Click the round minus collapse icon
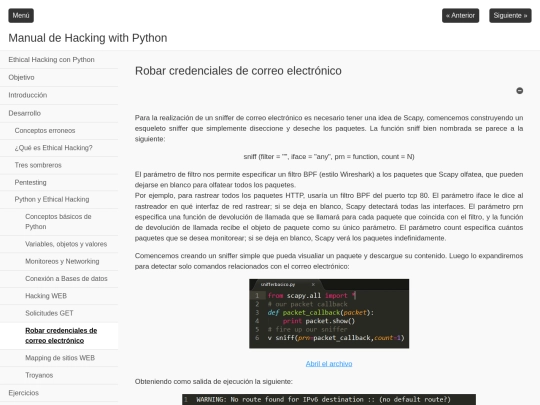Viewport: 540px width, 405px height. [520, 91]
